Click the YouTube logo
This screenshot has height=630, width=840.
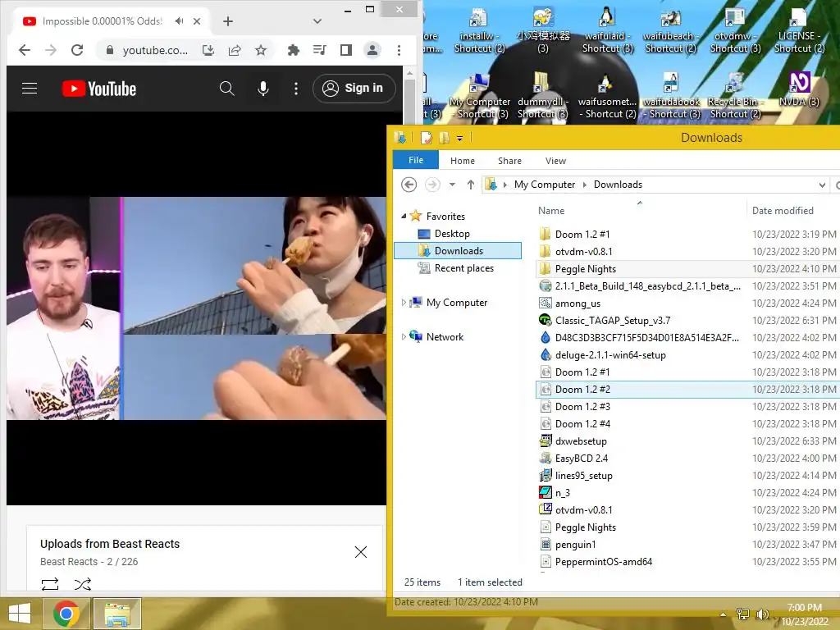pos(99,89)
